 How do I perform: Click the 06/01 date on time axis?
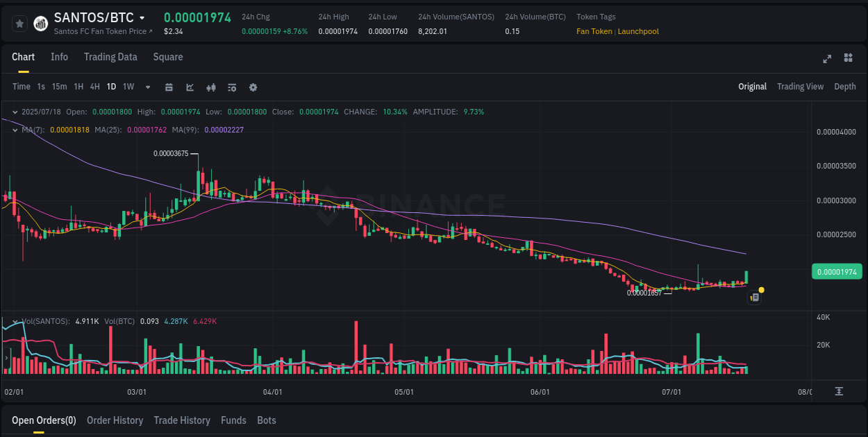pyautogui.click(x=540, y=392)
